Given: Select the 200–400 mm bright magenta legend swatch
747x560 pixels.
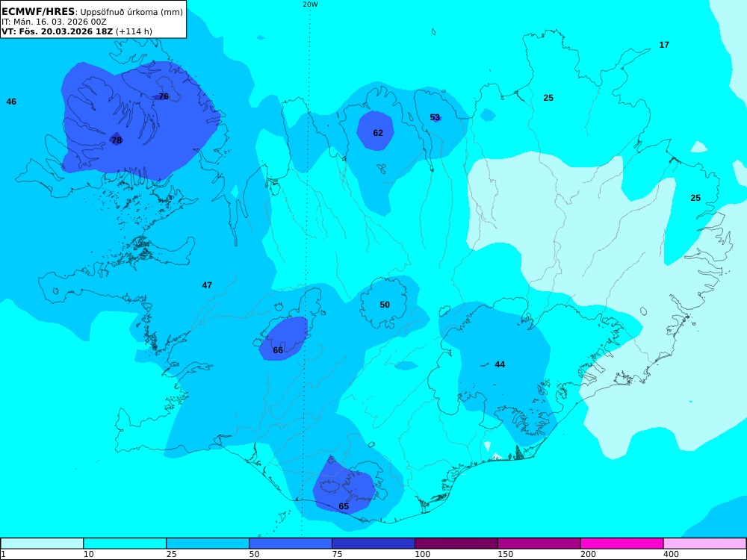Looking at the screenshot, I should pyautogui.click(x=622, y=544).
